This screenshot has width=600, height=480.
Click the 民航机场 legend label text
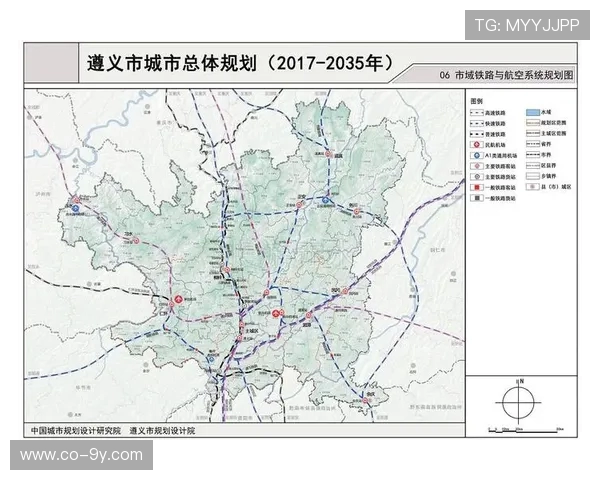pos(495,145)
